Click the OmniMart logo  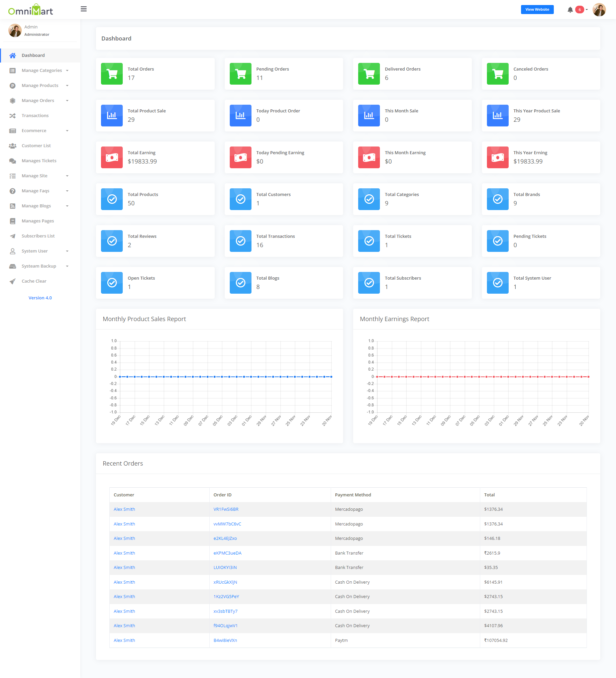pyautogui.click(x=30, y=10)
